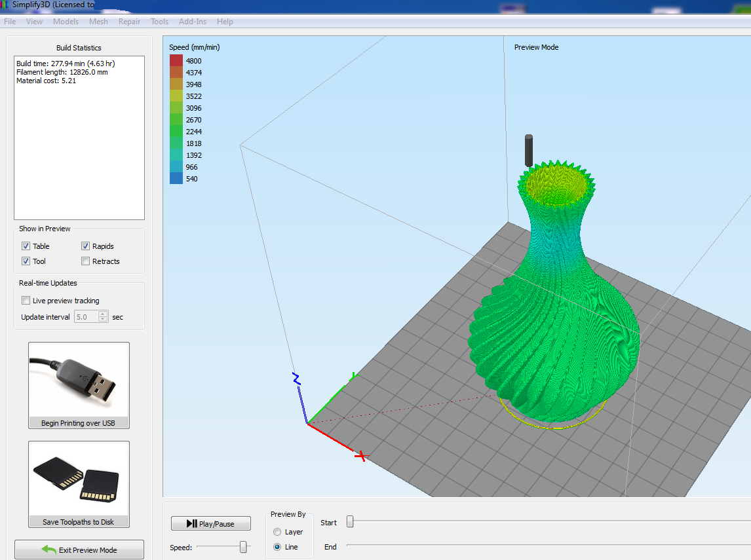Click the red 4800 speed legend swatch
The image size is (751, 560).
click(176, 61)
